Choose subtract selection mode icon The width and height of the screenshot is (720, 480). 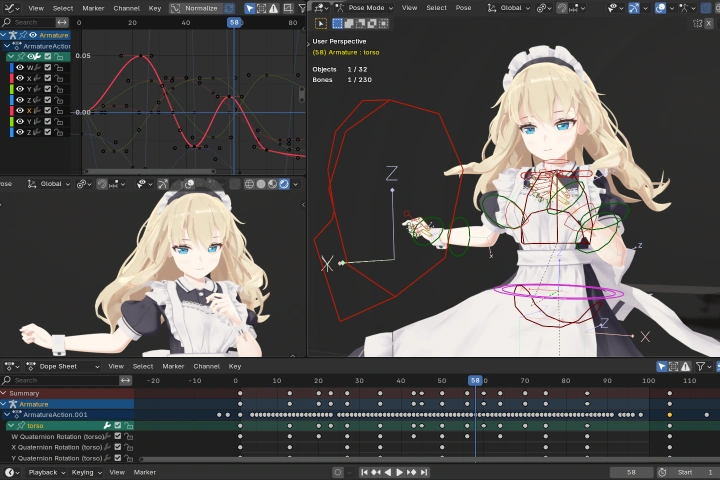pyautogui.click(x=360, y=23)
